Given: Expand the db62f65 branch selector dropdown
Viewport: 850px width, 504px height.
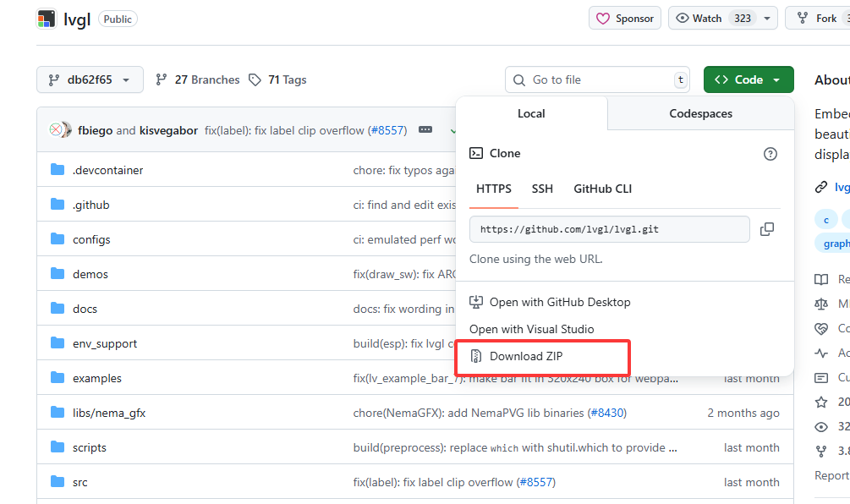Looking at the screenshot, I should (x=90, y=79).
